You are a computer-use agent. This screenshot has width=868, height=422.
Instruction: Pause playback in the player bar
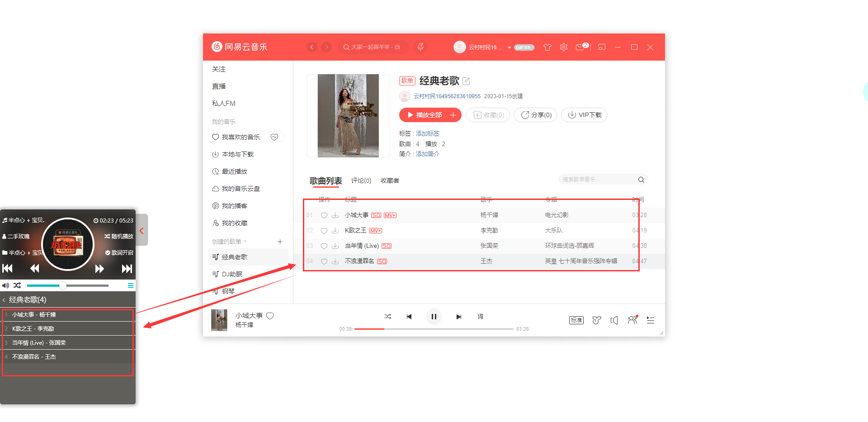pos(434,317)
